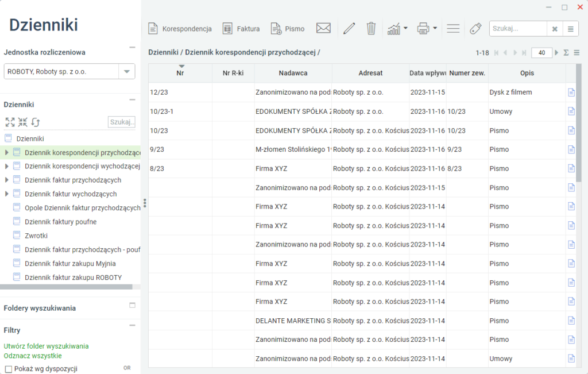Click the pencil edit icon
Screen dimensions: 588x374
349,29
